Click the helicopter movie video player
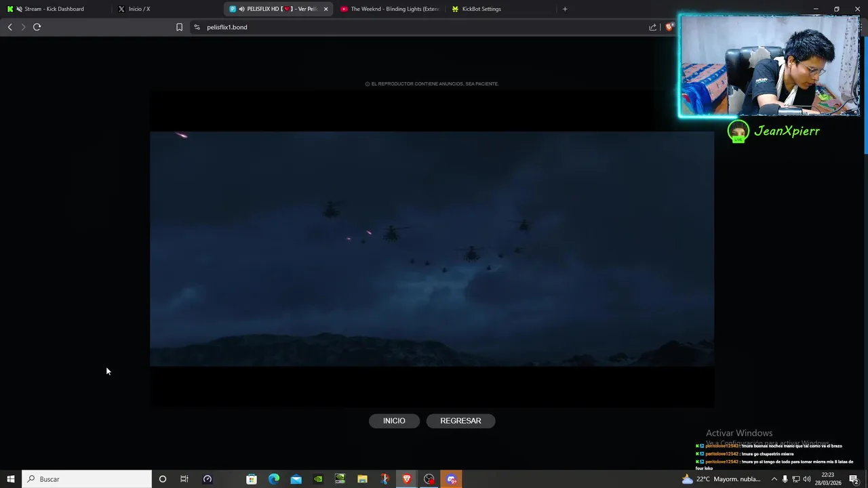The height and width of the screenshot is (488, 868). [x=432, y=249]
